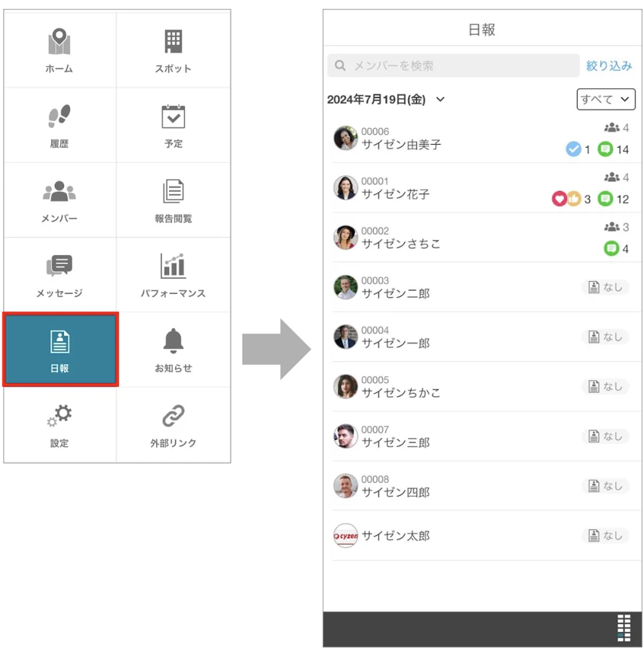Click サイゼン三郎's avatar photo
644x655 pixels.
(x=346, y=436)
